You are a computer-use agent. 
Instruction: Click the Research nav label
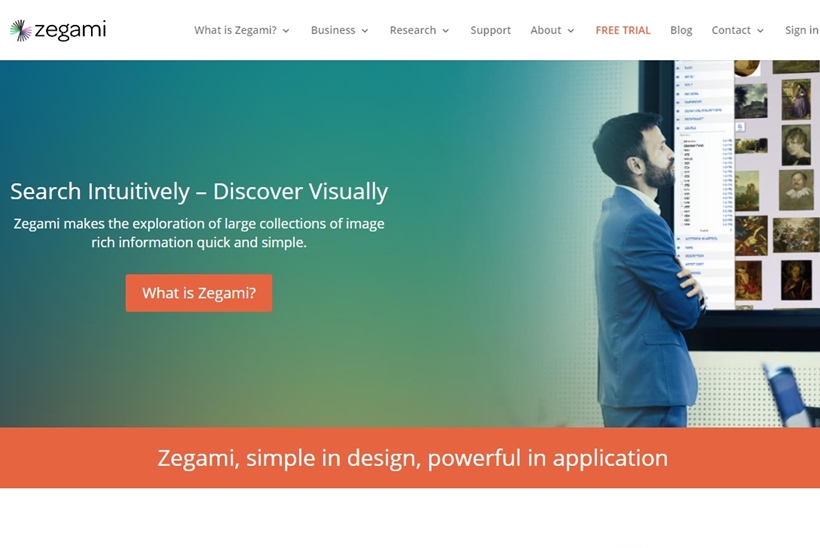point(413,30)
